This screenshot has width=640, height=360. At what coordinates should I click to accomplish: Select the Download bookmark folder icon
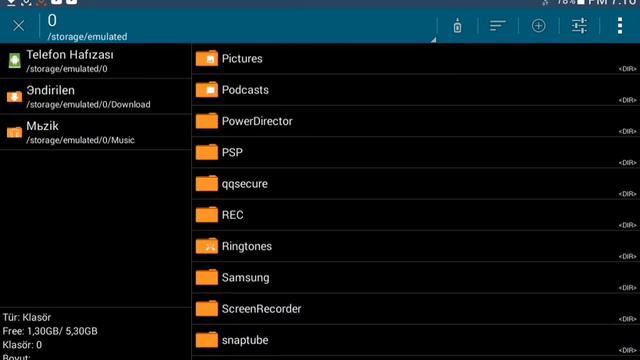click(14, 97)
